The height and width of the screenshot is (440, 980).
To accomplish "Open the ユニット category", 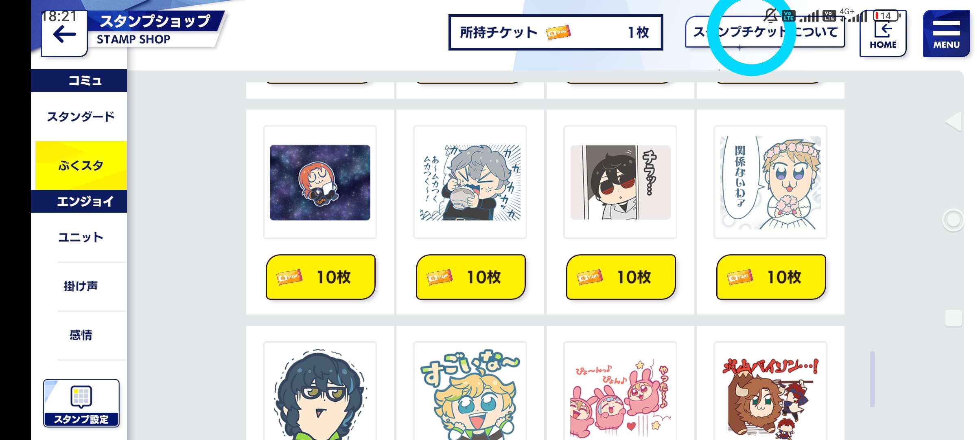I will (x=81, y=237).
